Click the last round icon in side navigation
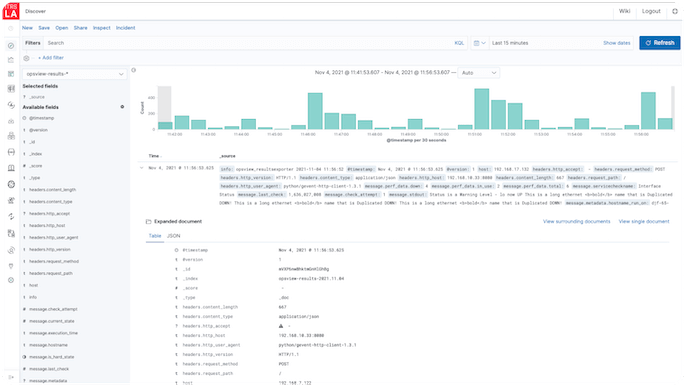 pyautogui.click(x=11, y=280)
